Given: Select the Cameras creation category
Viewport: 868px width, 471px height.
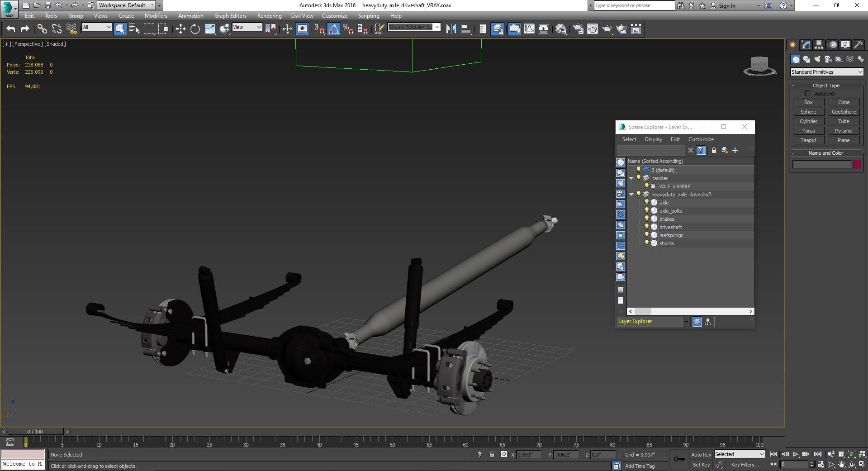Looking at the screenshot, I should click(x=828, y=59).
